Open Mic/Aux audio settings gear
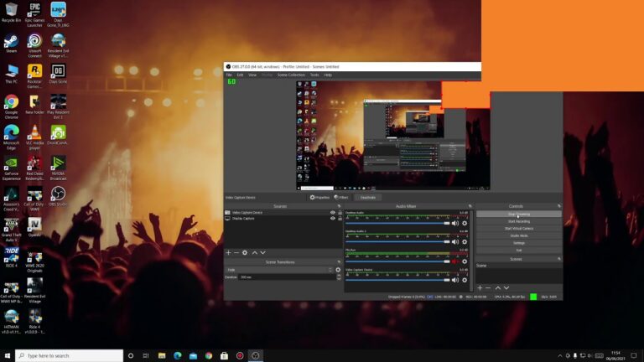The width and height of the screenshot is (644, 362). [465, 261]
